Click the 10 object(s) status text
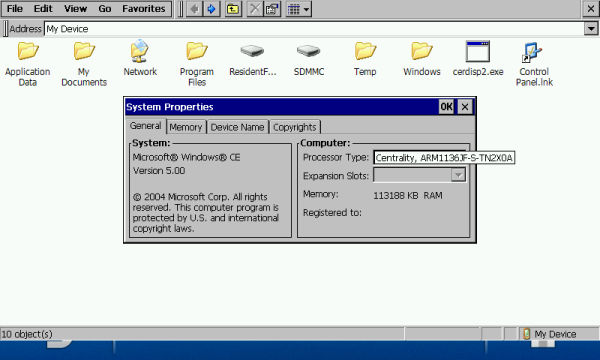 [x=27, y=334]
